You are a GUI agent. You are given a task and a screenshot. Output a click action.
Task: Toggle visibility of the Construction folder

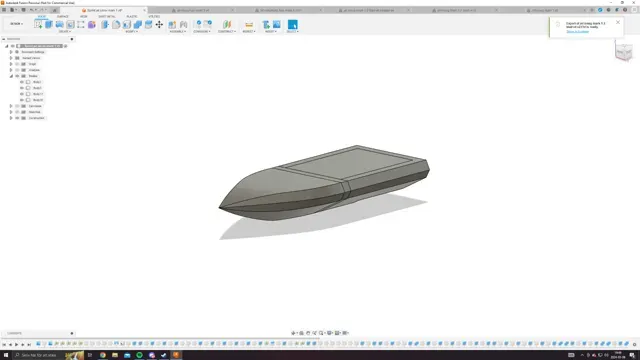pos(17,118)
